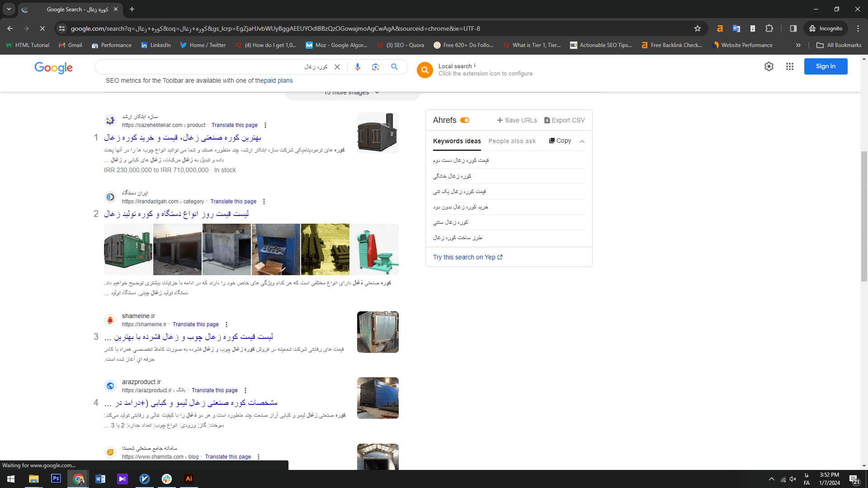
Task: Open options for sazehebtekar.com result
Action: click(x=265, y=125)
